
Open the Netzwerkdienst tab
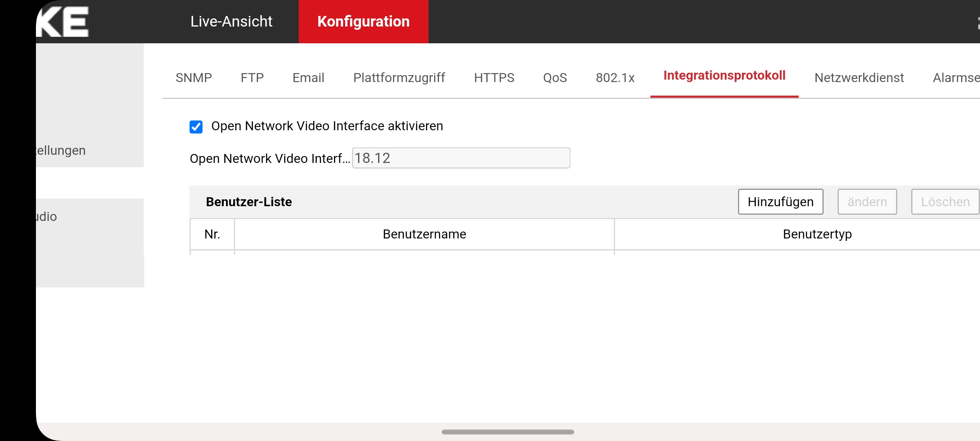coord(859,78)
